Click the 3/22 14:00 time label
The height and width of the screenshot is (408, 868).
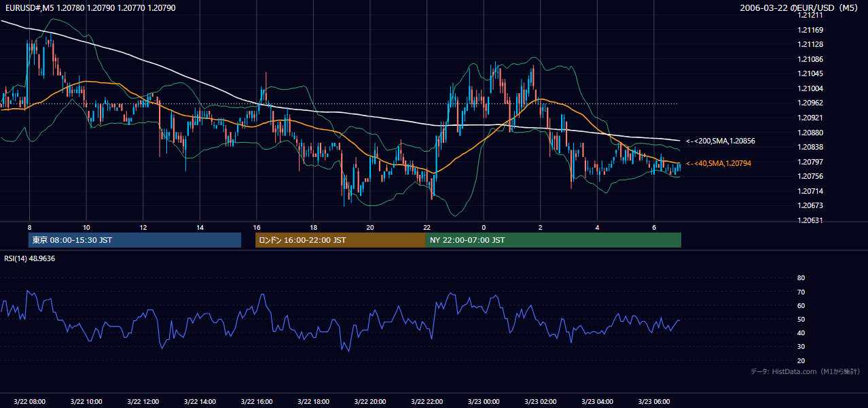[x=200, y=402]
